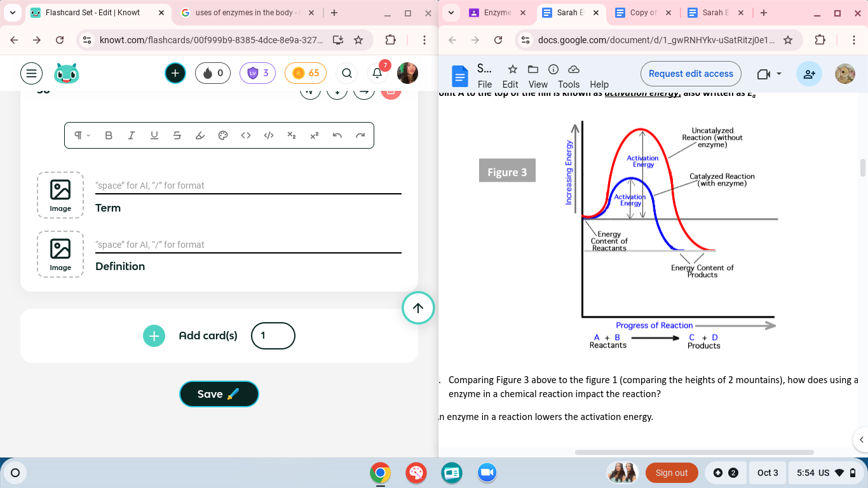The image size is (868, 488).
Task: Open Knowt search magnifier
Action: (x=347, y=73)
